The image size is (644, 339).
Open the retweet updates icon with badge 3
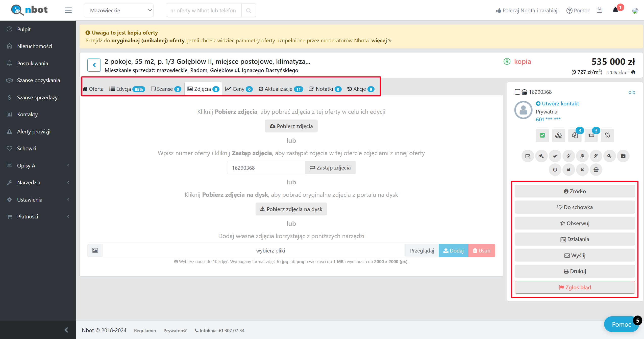pos(591,135)
